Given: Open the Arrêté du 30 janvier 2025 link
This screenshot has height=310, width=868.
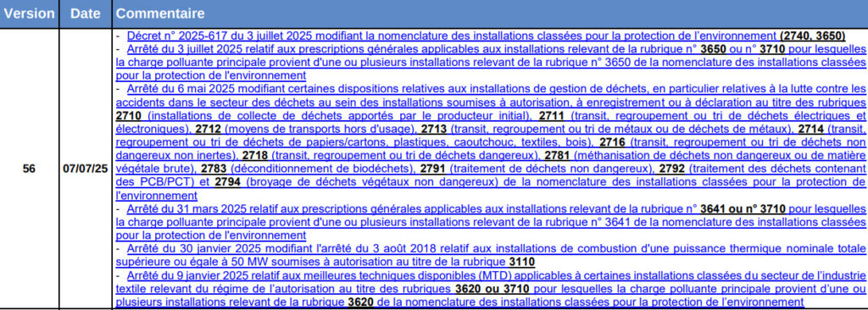Looking at the screenshot, I should tap(491, 255).
